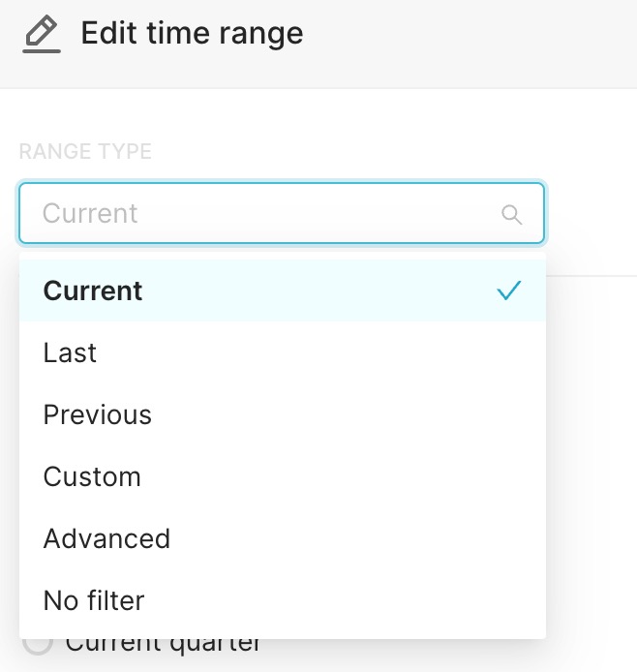This screenshot has height=672, width=637.
Task: Click the pencil edit icon in the header
Action: tap(41, 35)
